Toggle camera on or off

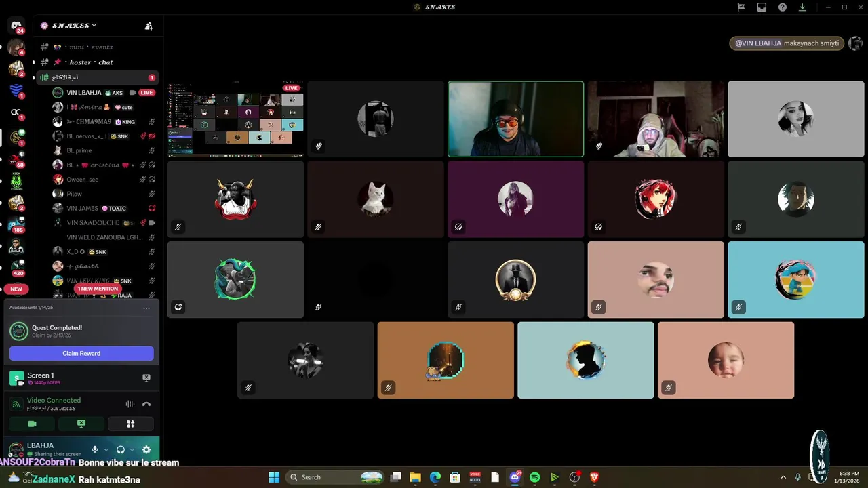pyautogui.click(x=32, y=424)
